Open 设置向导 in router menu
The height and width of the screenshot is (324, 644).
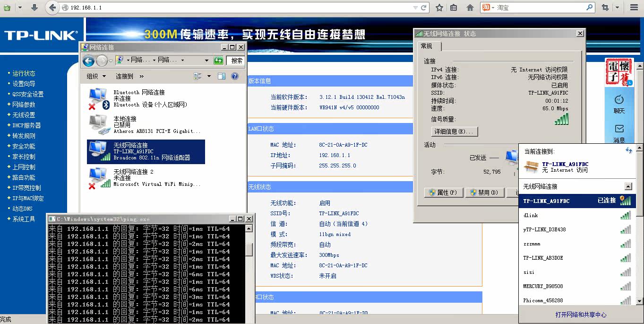(24, 84)
